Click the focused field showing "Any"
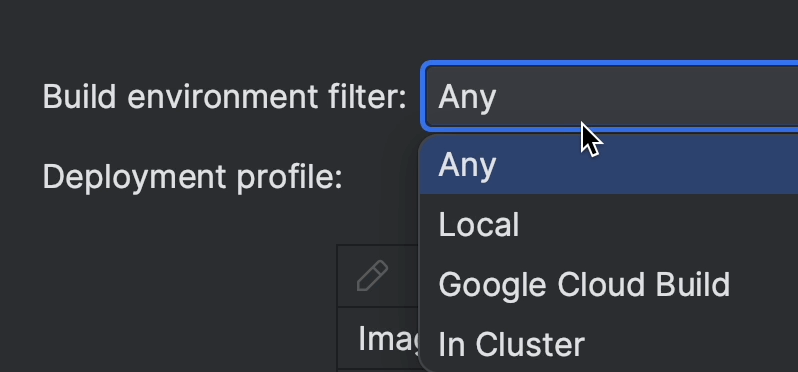This screenshot has height=372, width=798. [x=611, y=97]
